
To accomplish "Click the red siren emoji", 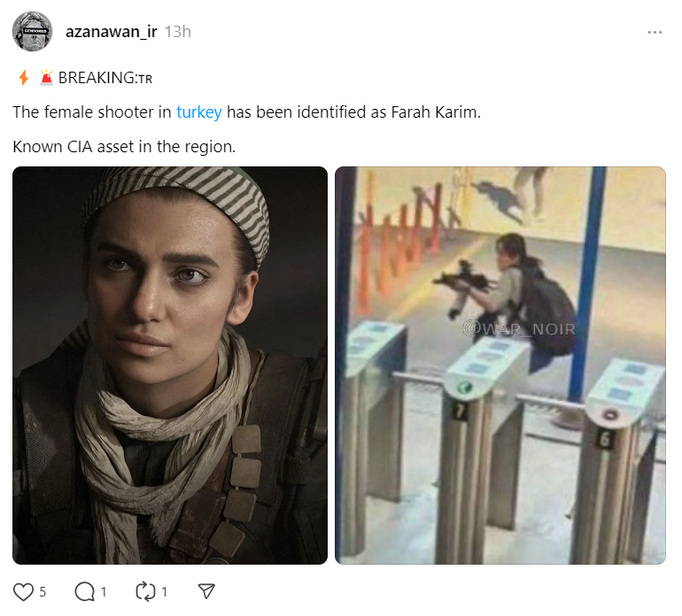I will point(46,78).
